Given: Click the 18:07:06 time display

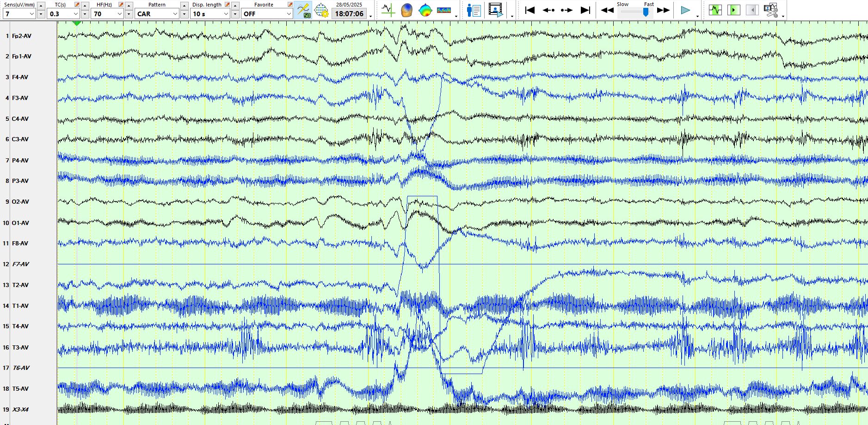Looking at the screenshot, I should (349, 14).
